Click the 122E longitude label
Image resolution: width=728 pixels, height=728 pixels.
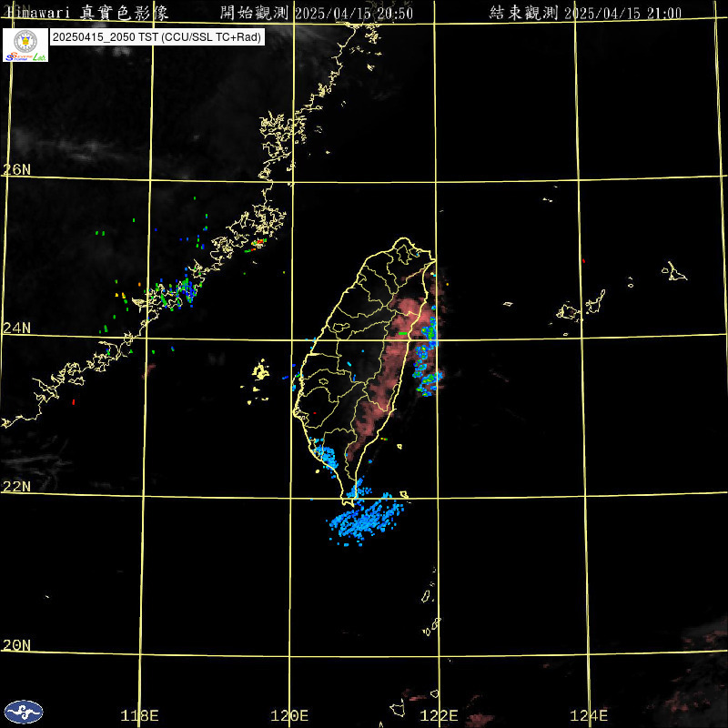click(x=440, y=715)
